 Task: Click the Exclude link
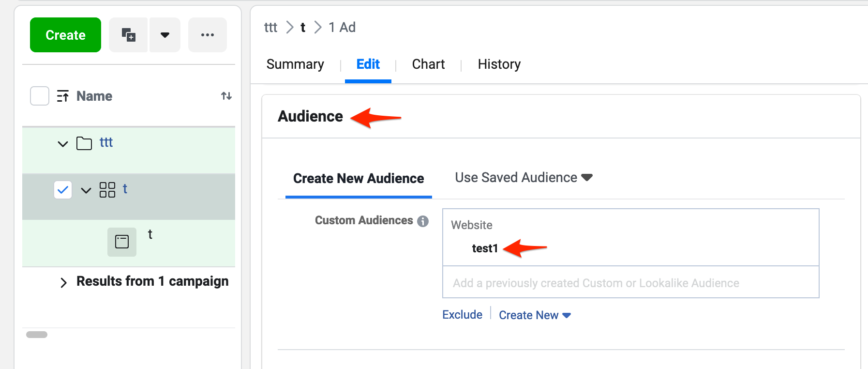click(462, 315)
